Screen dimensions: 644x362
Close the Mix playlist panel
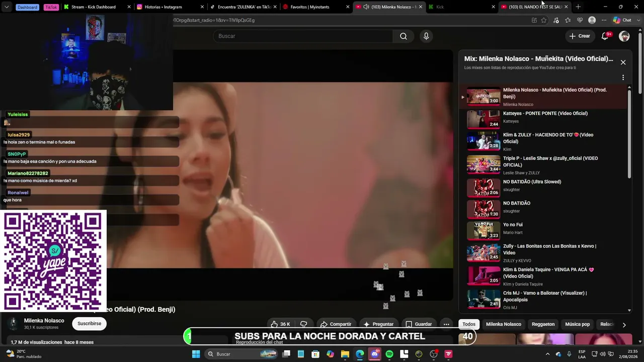click(x=623, y=62)
